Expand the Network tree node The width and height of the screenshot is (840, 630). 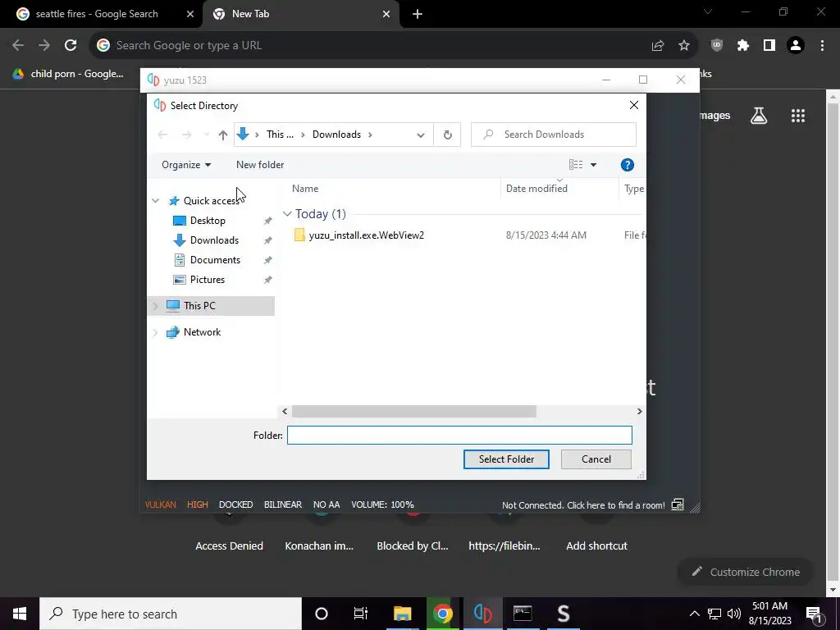coord(155,332)
